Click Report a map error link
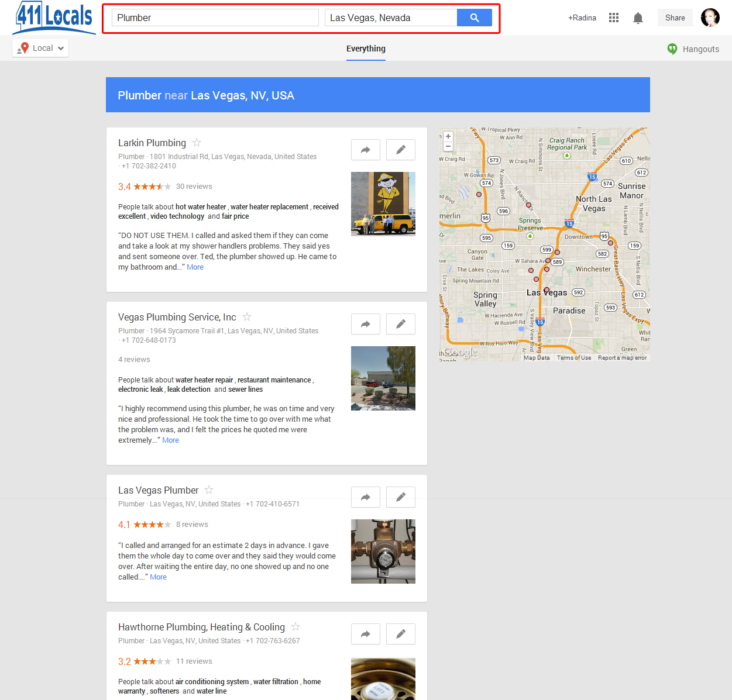732x700 pixels. (623, 358)
